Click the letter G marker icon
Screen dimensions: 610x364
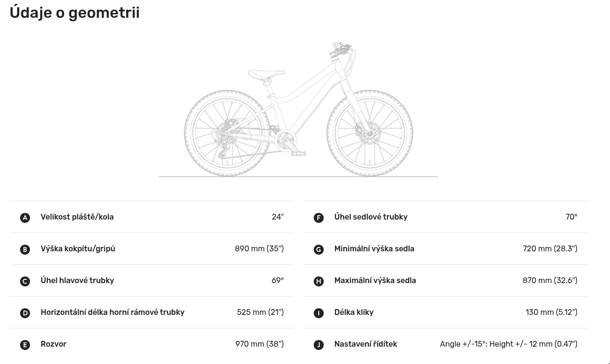(x=319, y=249)
